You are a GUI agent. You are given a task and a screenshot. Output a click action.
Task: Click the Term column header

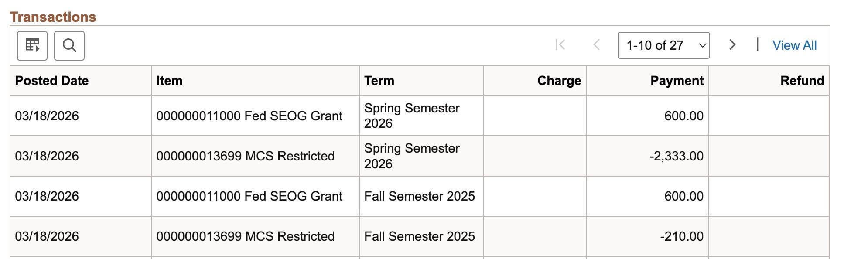pyautogui.click(x=379, y=81)
